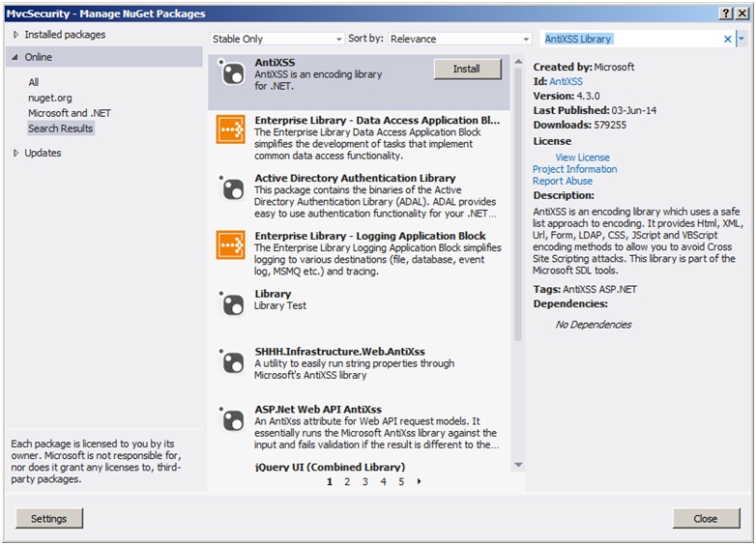756x545 pixels.
Task: Open the Project Information link
Action: (x=574, y=169)
